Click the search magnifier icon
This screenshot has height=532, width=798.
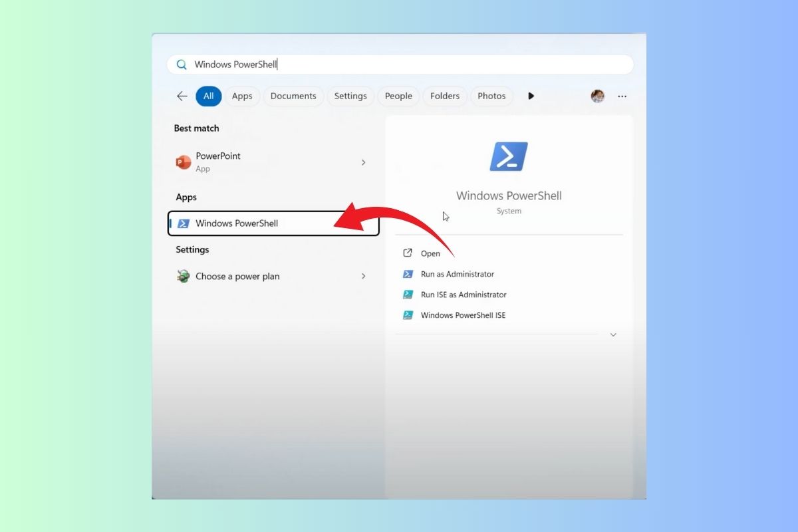(182, 65)
